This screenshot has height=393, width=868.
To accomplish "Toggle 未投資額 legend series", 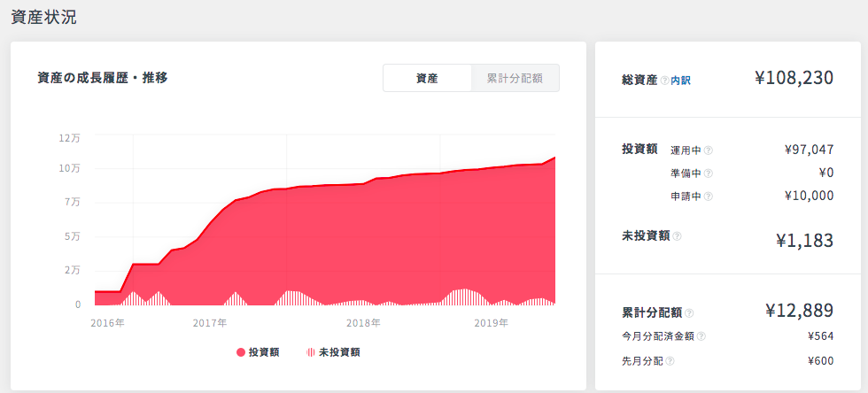I will [x=333, y=352].
